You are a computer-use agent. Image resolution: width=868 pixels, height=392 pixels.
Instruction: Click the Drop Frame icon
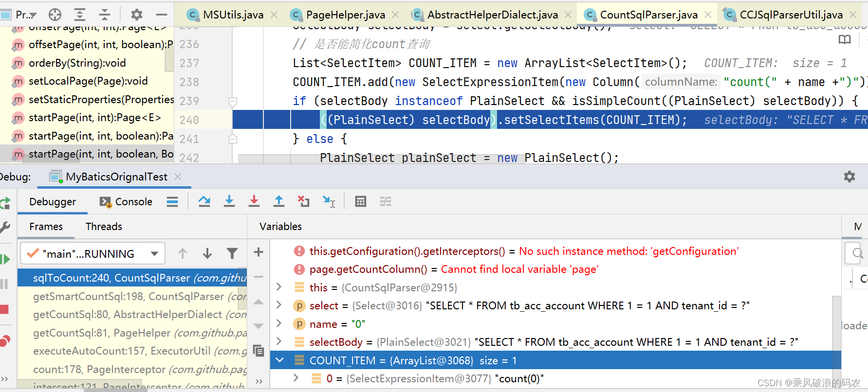[304, 201]
